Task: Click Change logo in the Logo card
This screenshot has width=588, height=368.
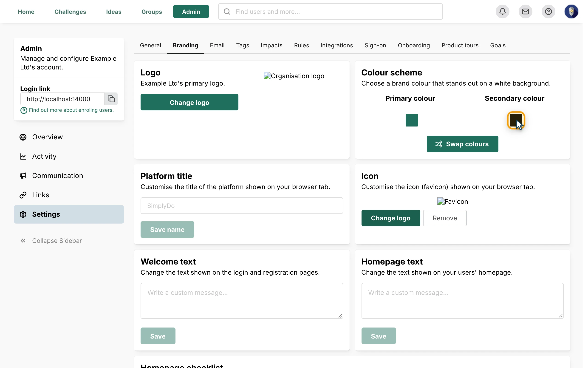Action: (x=189, y=102)
